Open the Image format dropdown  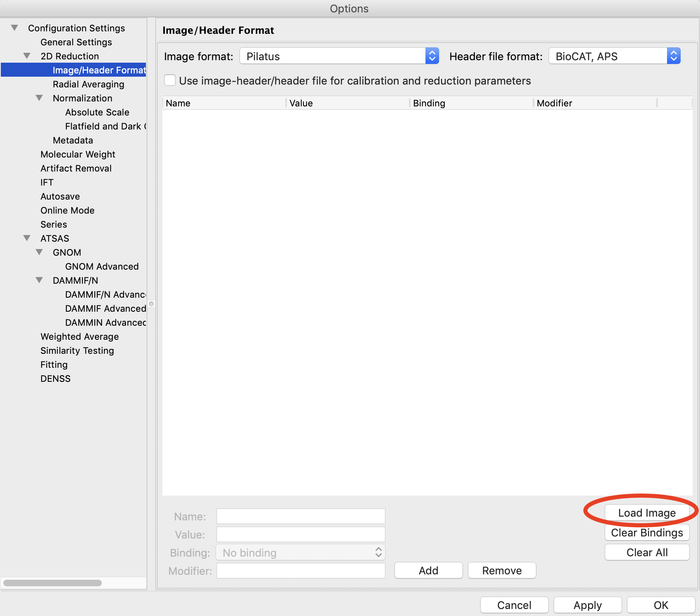pyautogui.click(x=339, y=56)
